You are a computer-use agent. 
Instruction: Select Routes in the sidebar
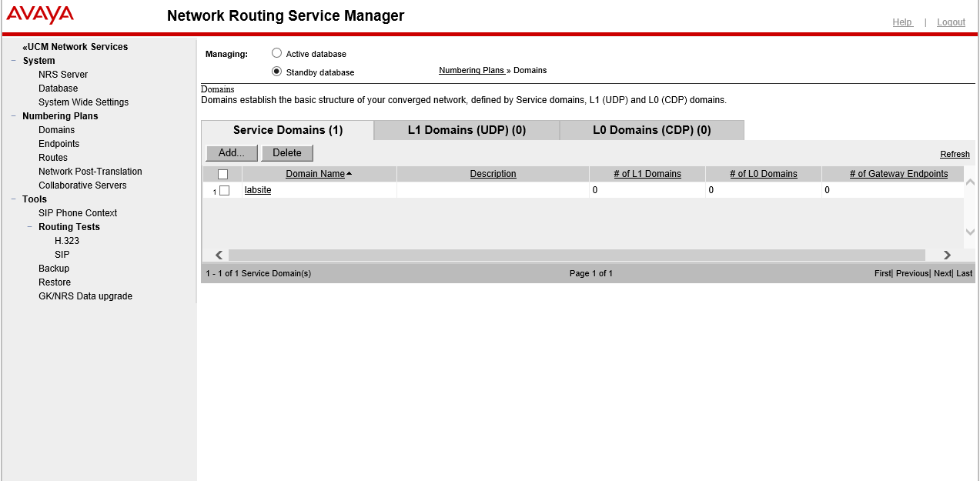click(53, 158)
